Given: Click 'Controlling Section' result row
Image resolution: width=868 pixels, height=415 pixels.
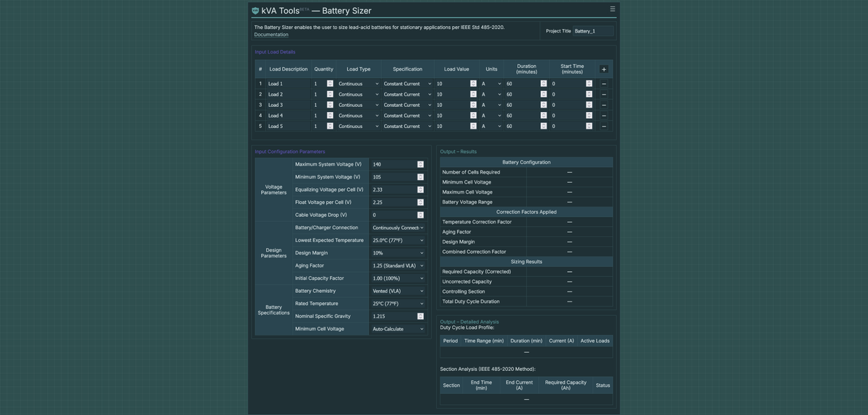Looking at the screenshot, I should (527, 291).
